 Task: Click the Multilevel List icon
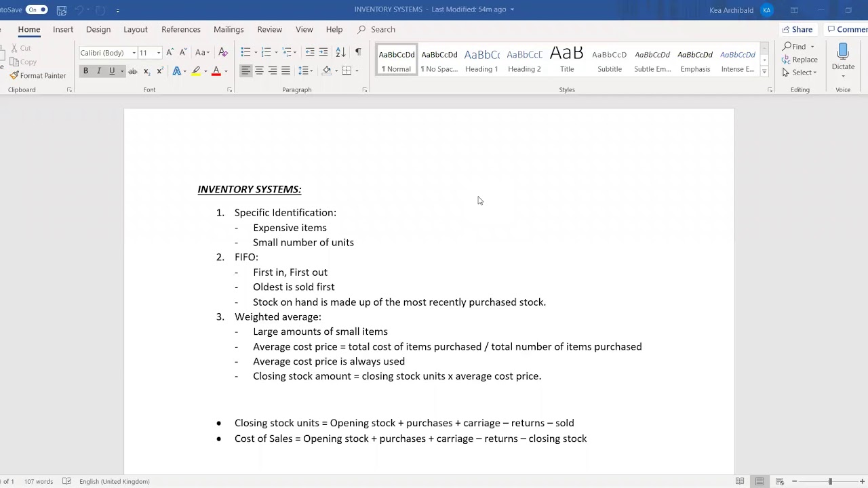(x=287, y=52)
